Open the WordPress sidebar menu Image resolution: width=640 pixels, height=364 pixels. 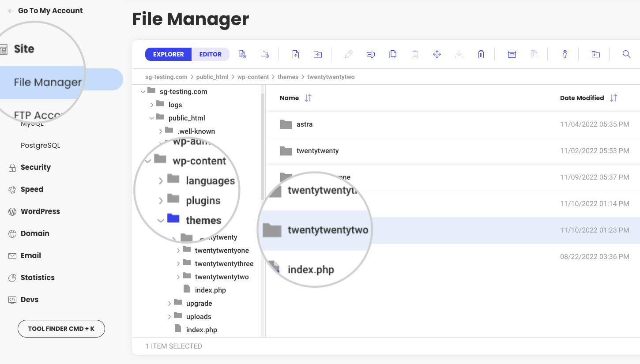(40, 211)
